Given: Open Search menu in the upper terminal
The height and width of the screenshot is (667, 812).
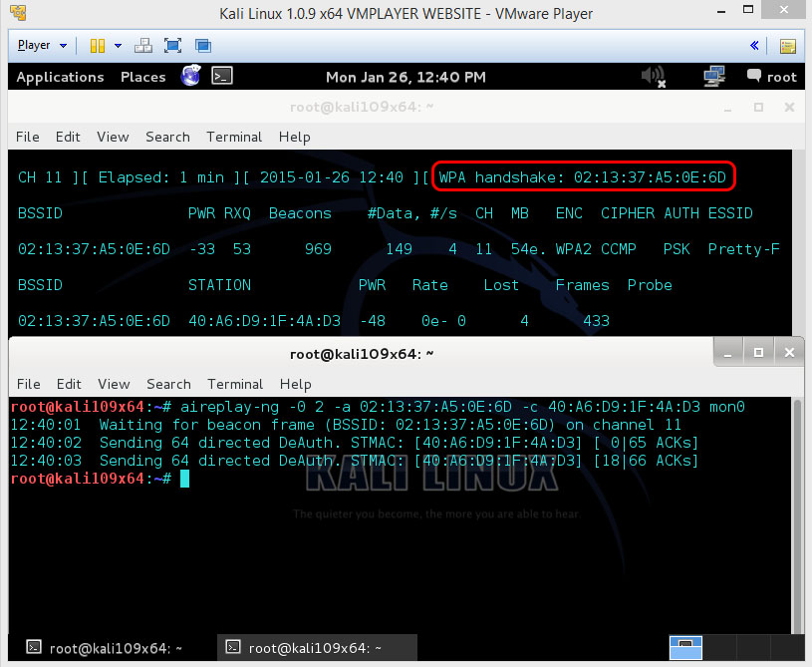Looking at the screenshot, I should pos(167,137).
